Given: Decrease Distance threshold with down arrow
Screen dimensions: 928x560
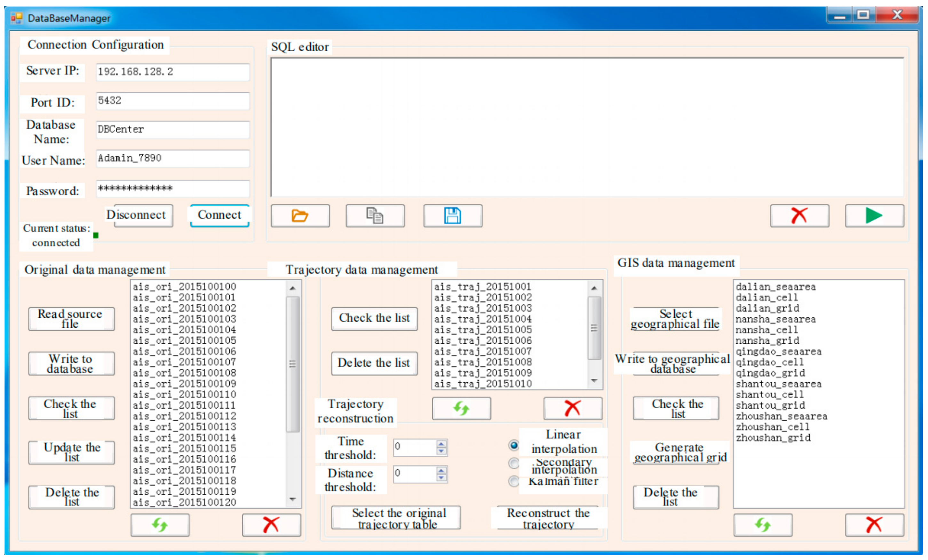Looking at the screenshot, I should click(x=441, y=478).
